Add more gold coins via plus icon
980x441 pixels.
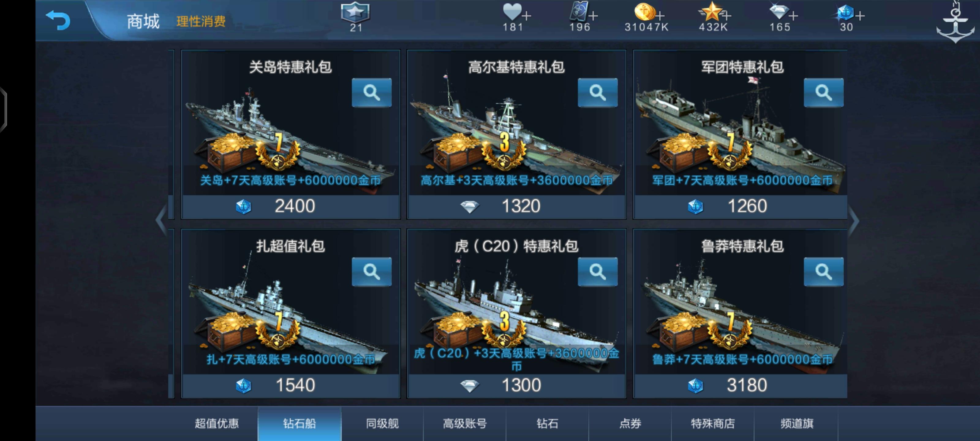click(660, 16)
